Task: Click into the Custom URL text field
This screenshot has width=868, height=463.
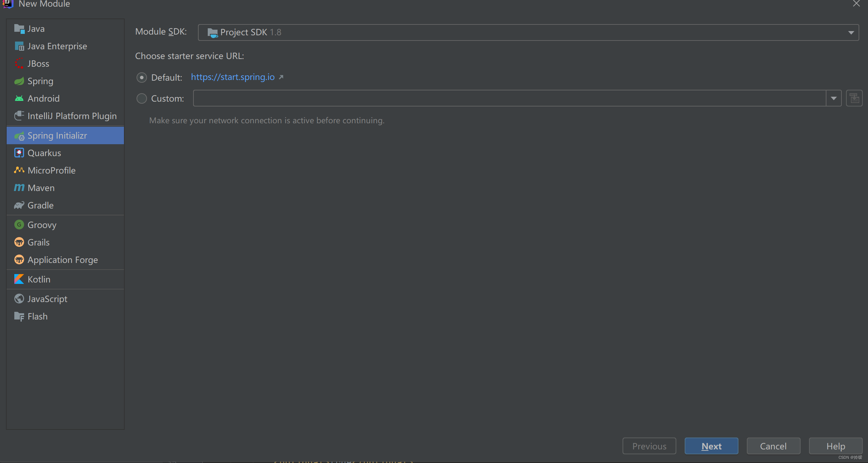Action: click(509, 98)
